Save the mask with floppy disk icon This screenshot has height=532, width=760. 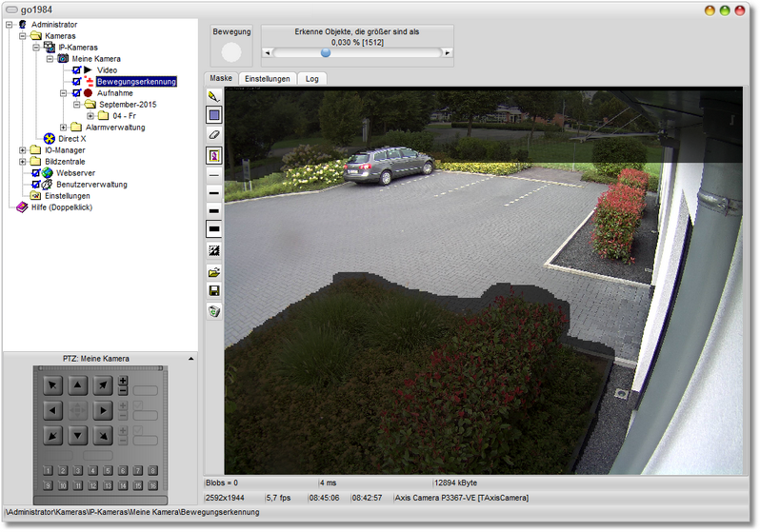click(x=214, y=290)
